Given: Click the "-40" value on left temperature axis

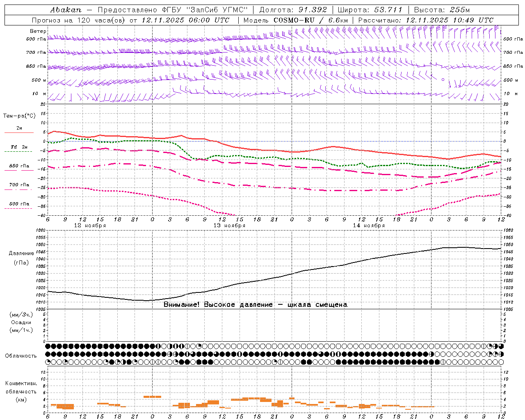Looking at the screenshot, I should (x=42, y=215).
